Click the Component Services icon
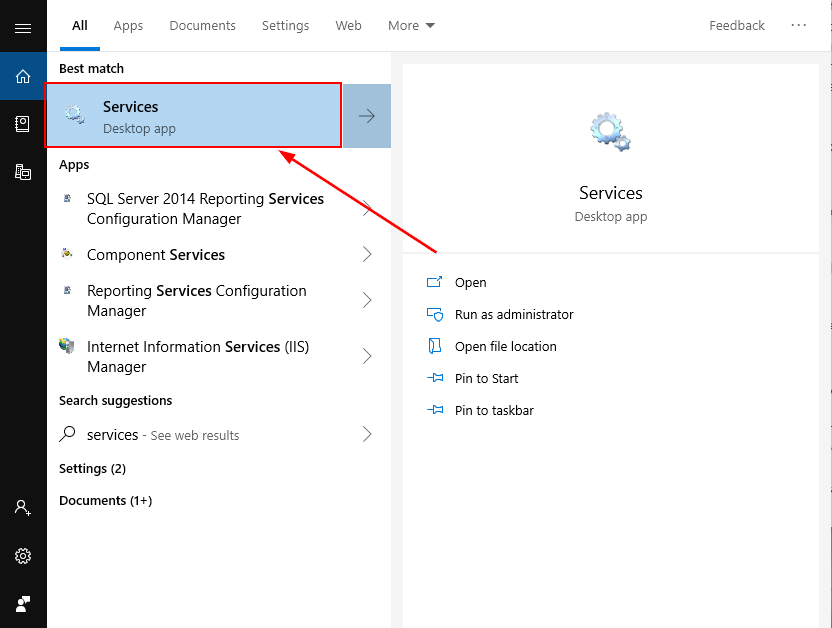This screenshot has width=832, height=628. 67,253
